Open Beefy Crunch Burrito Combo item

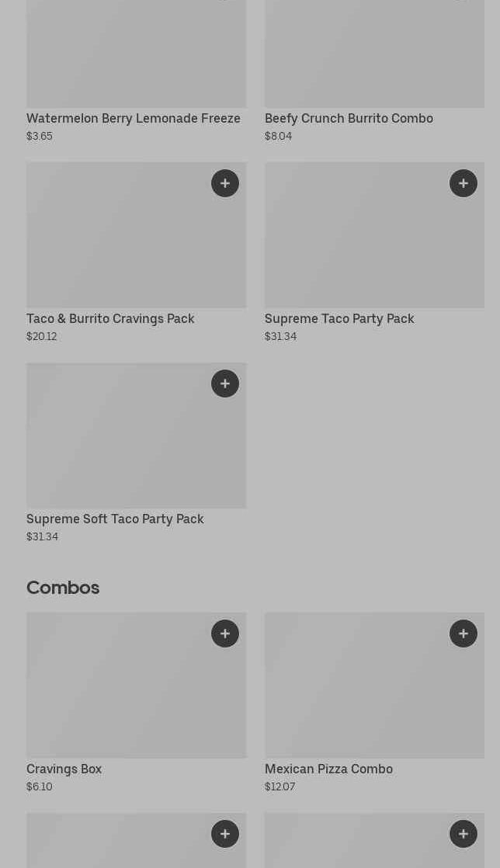click(349, 118)
